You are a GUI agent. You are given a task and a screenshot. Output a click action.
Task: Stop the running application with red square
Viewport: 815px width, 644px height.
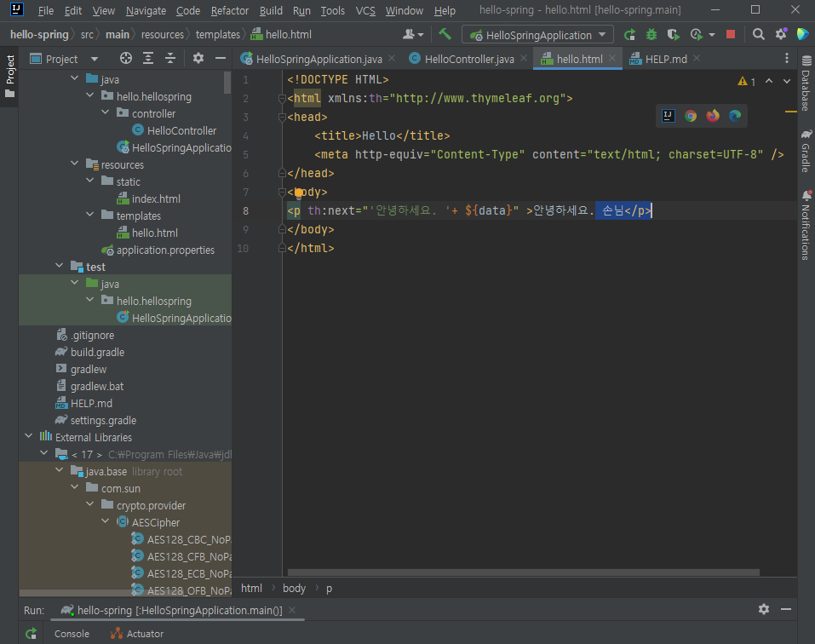[730, 35]
